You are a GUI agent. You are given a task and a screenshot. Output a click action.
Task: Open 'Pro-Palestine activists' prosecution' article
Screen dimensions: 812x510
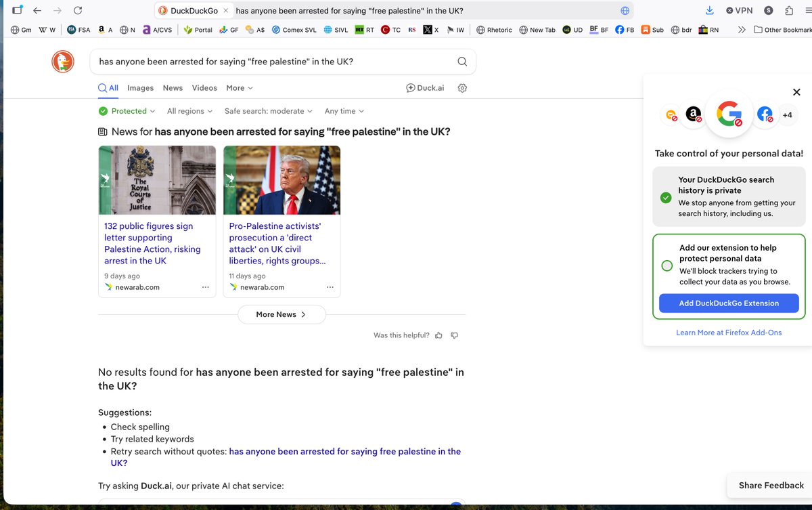click(278, 243)
